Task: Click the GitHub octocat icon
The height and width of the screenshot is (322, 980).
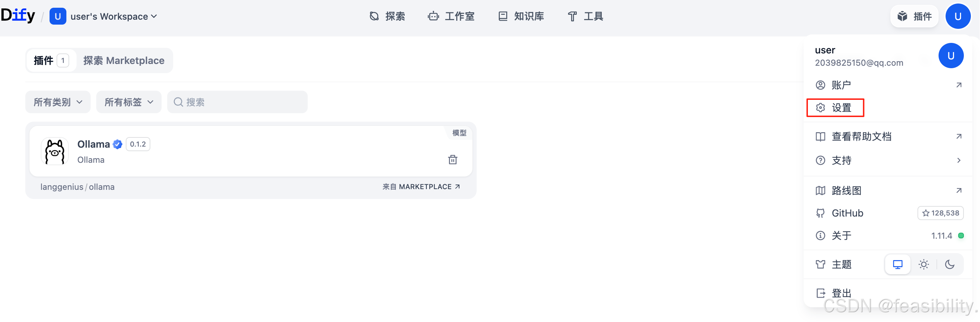Action: coord(820,213)
